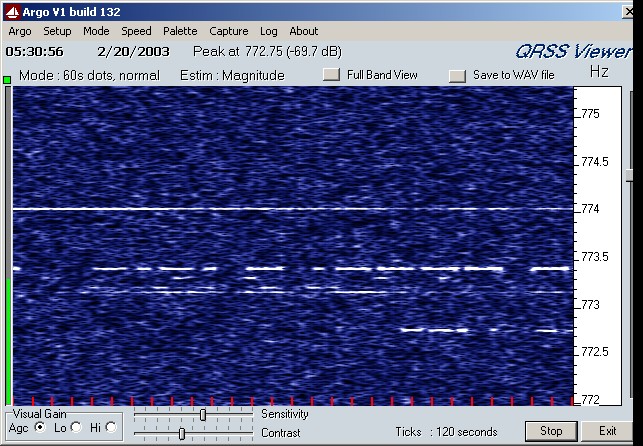The width and height of the screenshot is (643, 446).
Task: Open the Setup menu
Action: [57, 31]
